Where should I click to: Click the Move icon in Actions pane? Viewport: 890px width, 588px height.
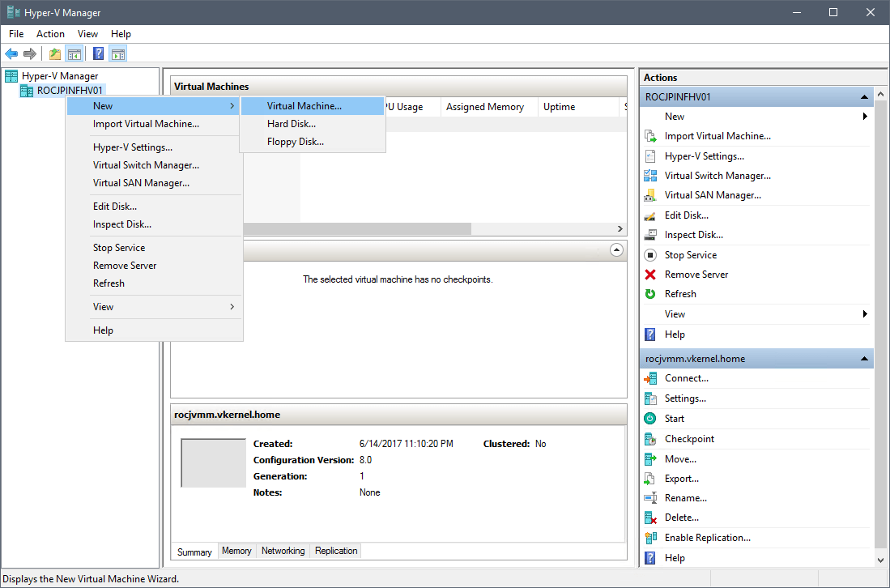point(650,459)
